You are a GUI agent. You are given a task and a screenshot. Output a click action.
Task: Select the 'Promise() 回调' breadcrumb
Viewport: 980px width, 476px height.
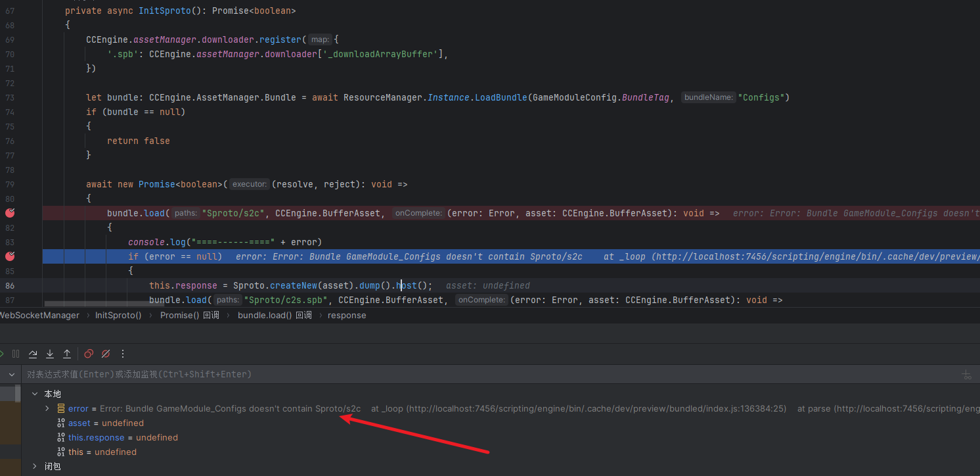pos(190,316)
